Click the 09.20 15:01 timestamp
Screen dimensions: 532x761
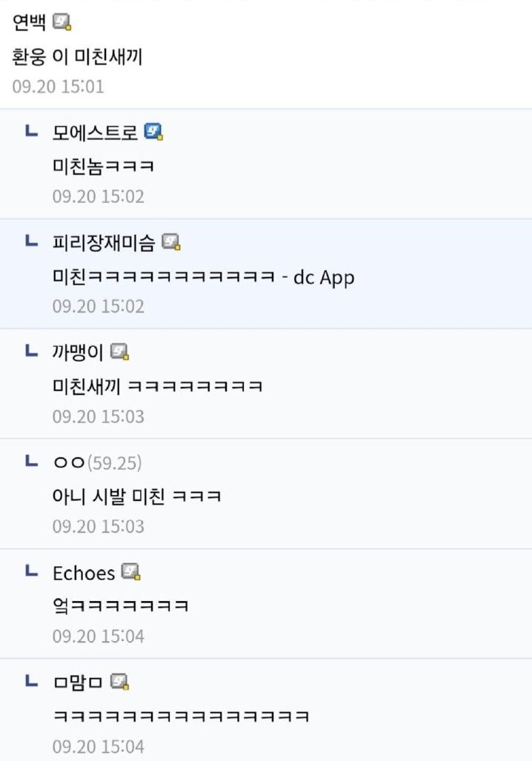tap(59, 87)
